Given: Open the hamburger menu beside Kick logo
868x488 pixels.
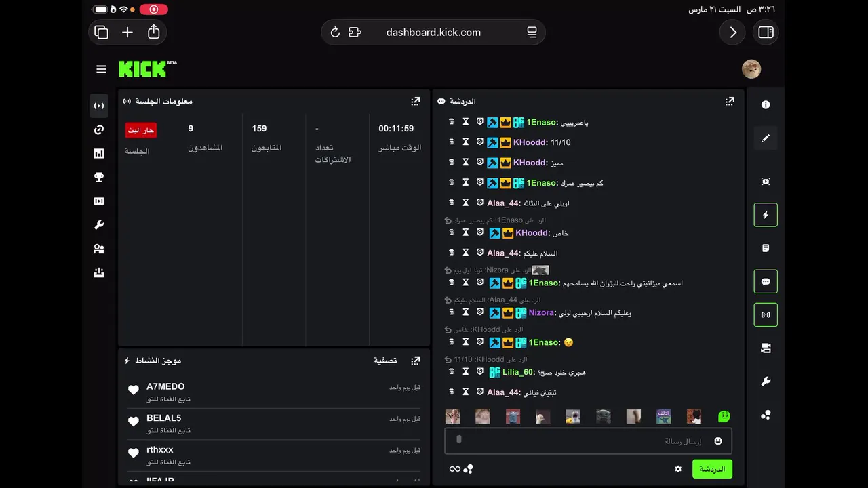Looking at the screenshot, I should click(x=102, y=69).
